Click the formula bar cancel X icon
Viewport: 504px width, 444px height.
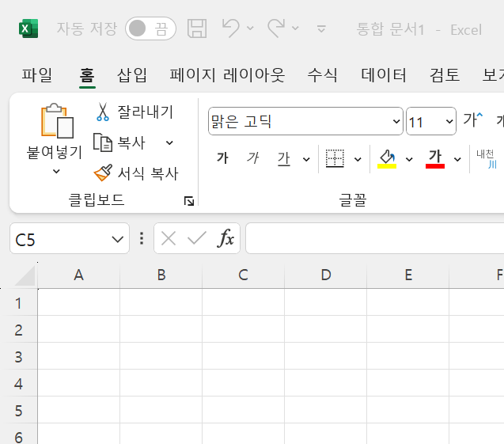pos(169,238)
